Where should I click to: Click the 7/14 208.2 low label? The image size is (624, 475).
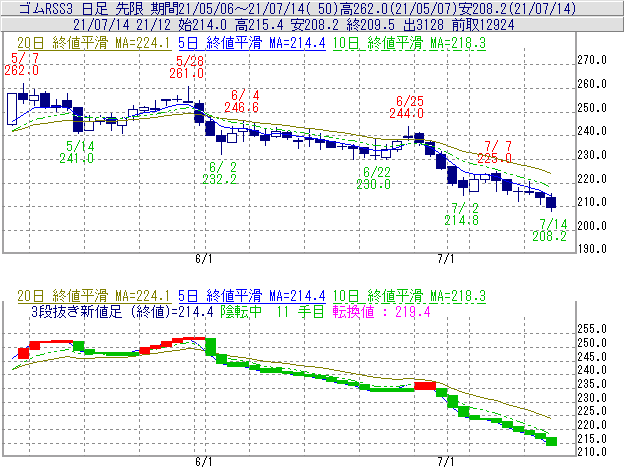point(550,230)
